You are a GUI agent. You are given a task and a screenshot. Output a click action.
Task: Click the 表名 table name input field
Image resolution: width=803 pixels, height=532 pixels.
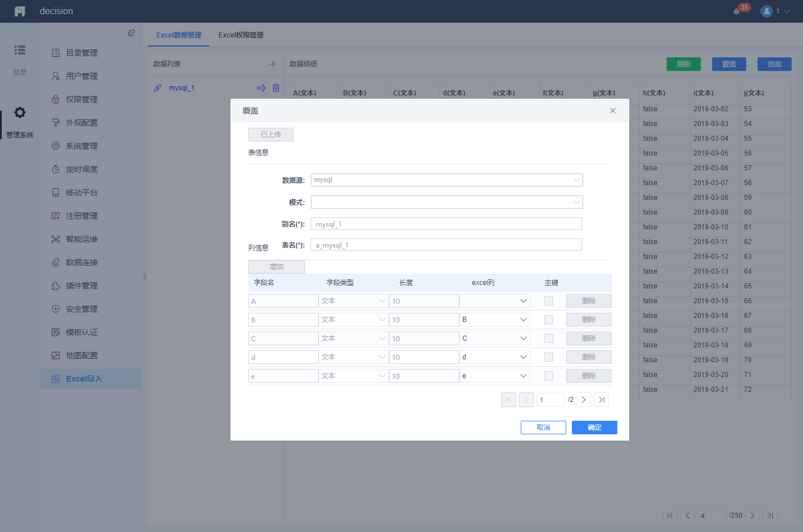tap(446, 245)
